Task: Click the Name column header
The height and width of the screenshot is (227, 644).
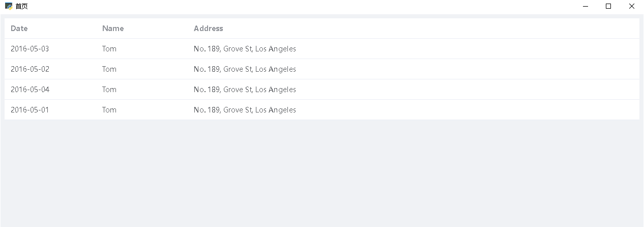Action: pyautogui.click(x=113, y=29)
